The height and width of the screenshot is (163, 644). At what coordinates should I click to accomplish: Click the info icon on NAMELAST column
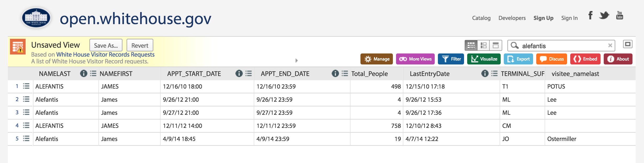click(83, 74)
